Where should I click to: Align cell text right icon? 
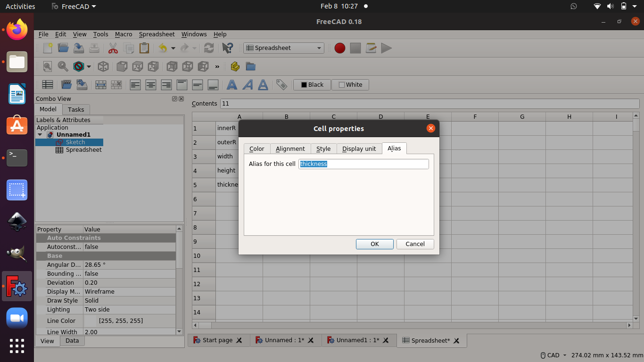166,85
